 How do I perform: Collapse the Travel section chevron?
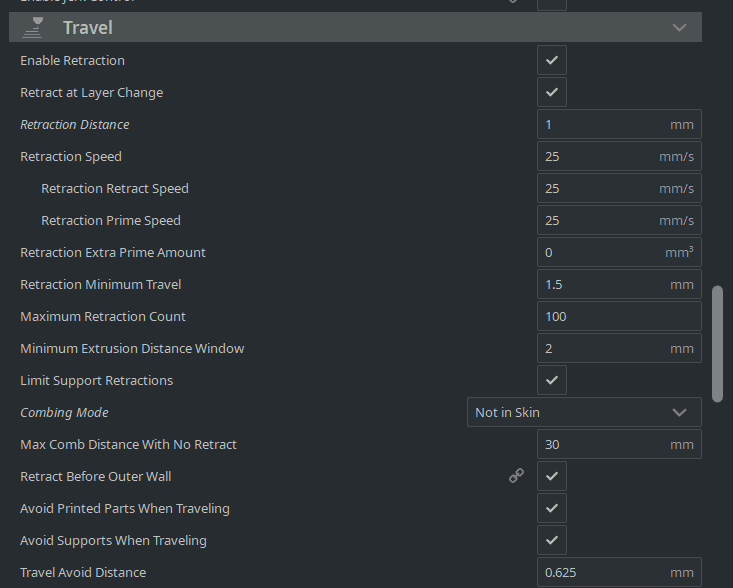click(x=680, y=27)
